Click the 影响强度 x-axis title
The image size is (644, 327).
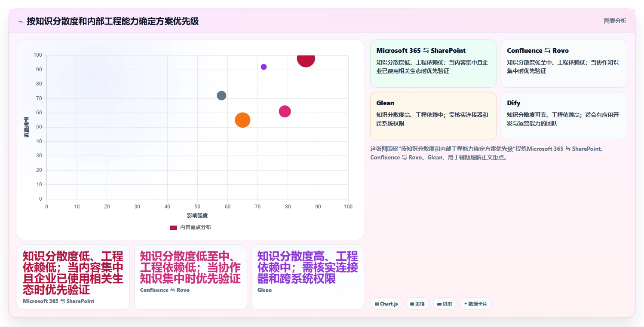tap(197, 215)
